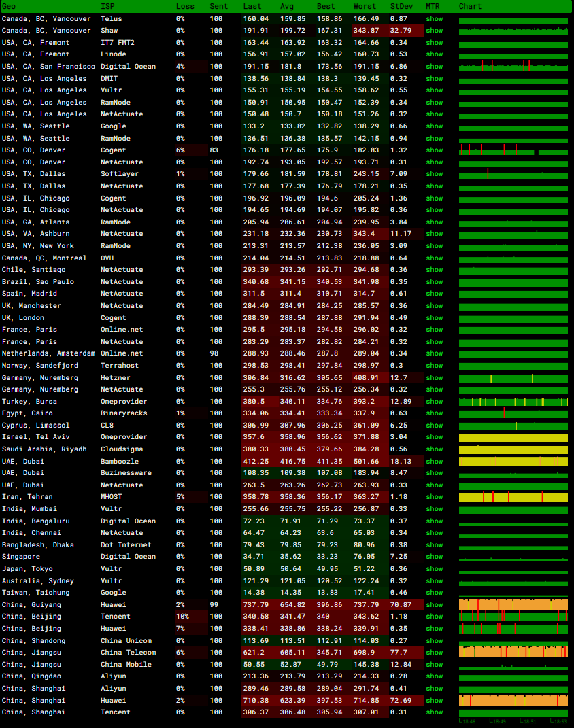
Task: Open MTR show for Tencent Beijing
Action: pyautogui.click(x=434, y=617)
